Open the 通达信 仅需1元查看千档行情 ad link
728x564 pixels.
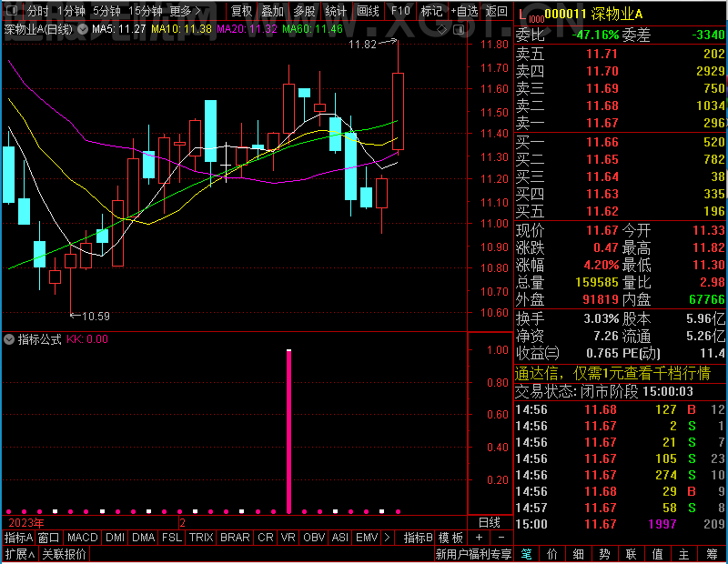(x=612, y=374)
